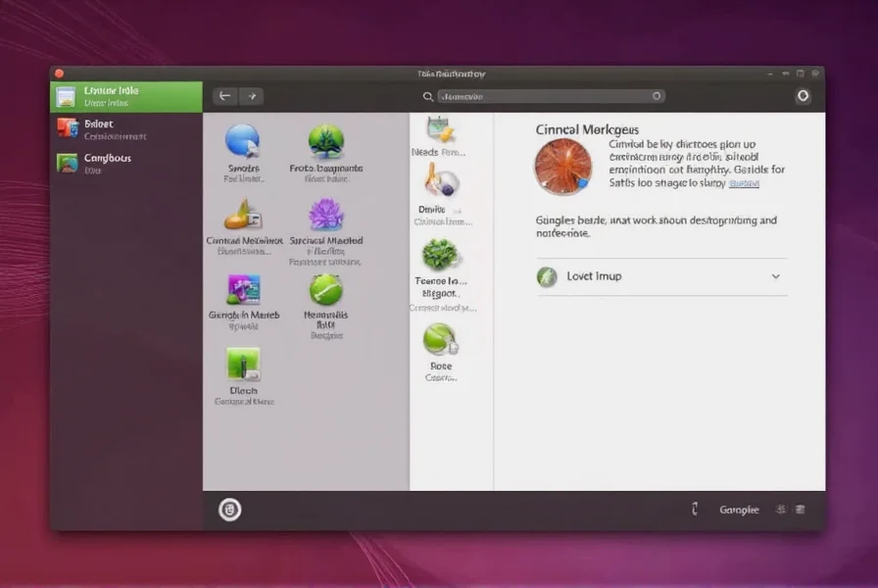Open the Hemmalis green ball icon
Image resolution: width=878 pixels, height=588 pixels.
pos(325,289)
